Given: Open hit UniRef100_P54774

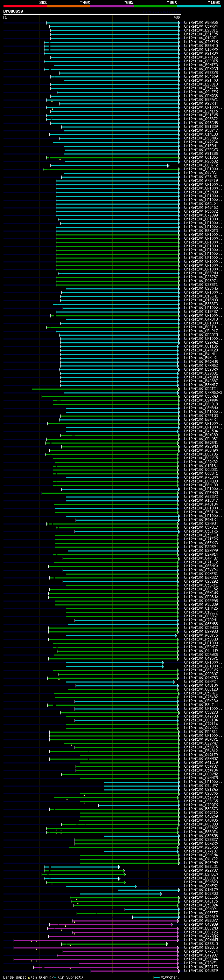Looking at the screenshot, I should (x=201, y=88).
